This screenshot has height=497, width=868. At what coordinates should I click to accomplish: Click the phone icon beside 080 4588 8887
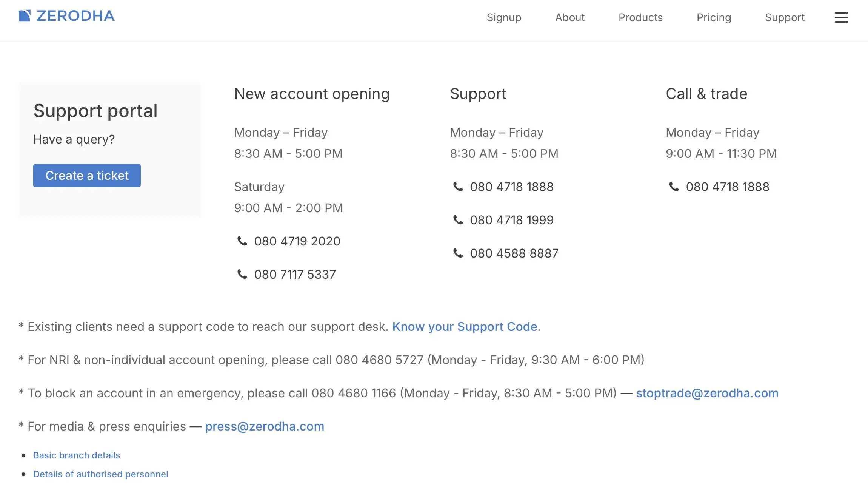[458, 253]
